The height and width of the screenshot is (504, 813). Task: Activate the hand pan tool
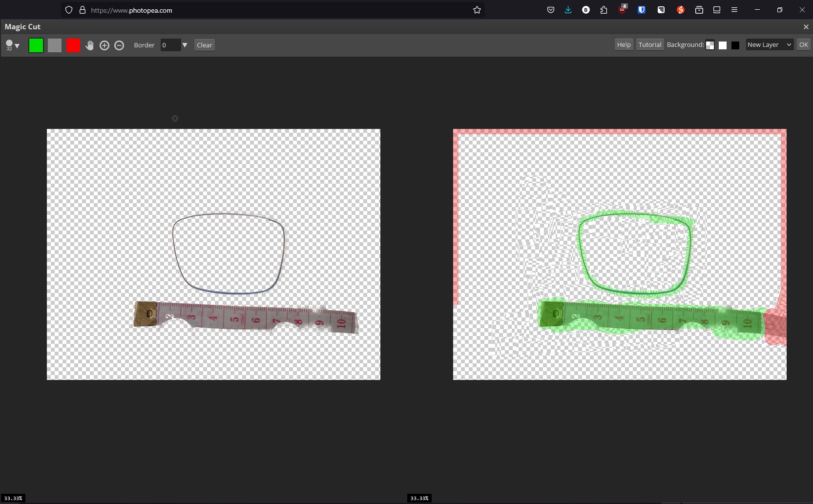[89, 45]
